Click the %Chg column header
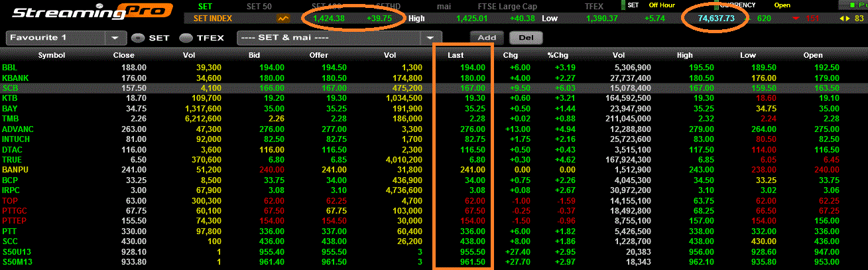The width and height of the screenshot is (868, 270). (x=556, y=55)
